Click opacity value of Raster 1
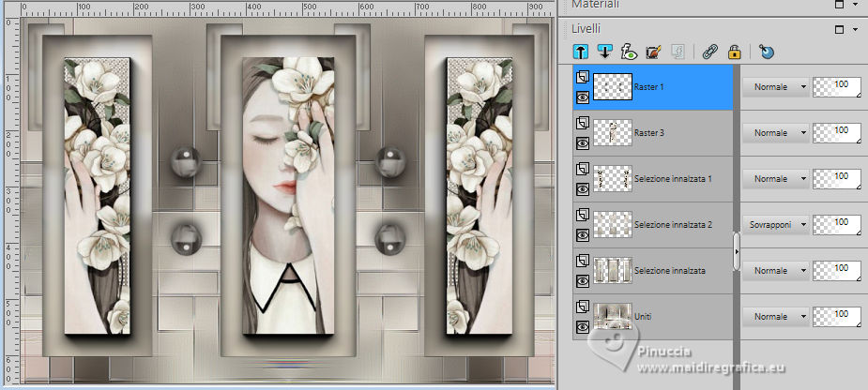 coord(837,87)
